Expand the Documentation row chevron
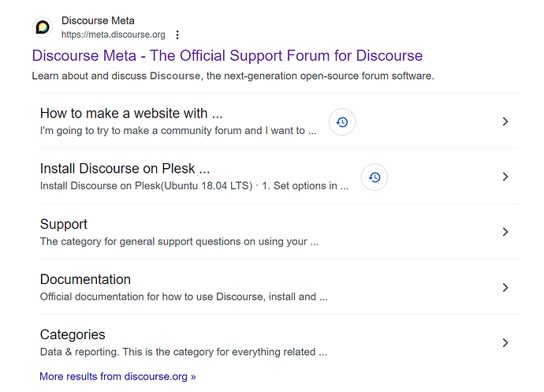Screen dimensions: 544x392 click(505, 287)
